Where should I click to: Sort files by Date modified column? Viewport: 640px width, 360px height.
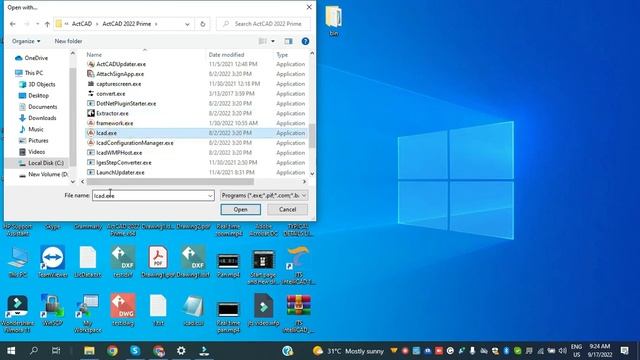pos(226,55)
